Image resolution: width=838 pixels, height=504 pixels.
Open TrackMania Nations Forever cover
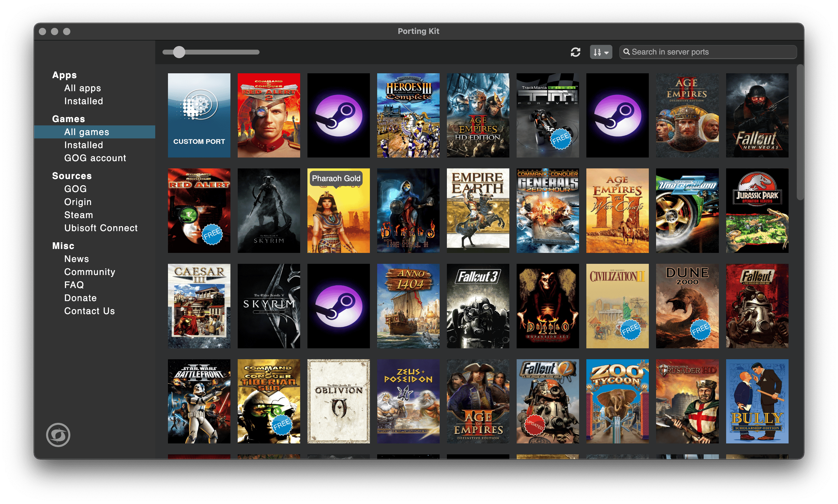coord(548,115)
